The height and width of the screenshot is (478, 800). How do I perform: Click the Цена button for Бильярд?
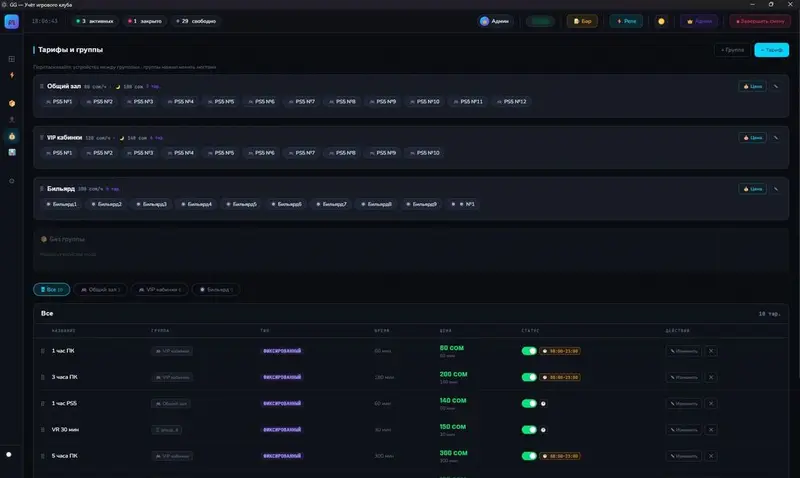(753, 189)
